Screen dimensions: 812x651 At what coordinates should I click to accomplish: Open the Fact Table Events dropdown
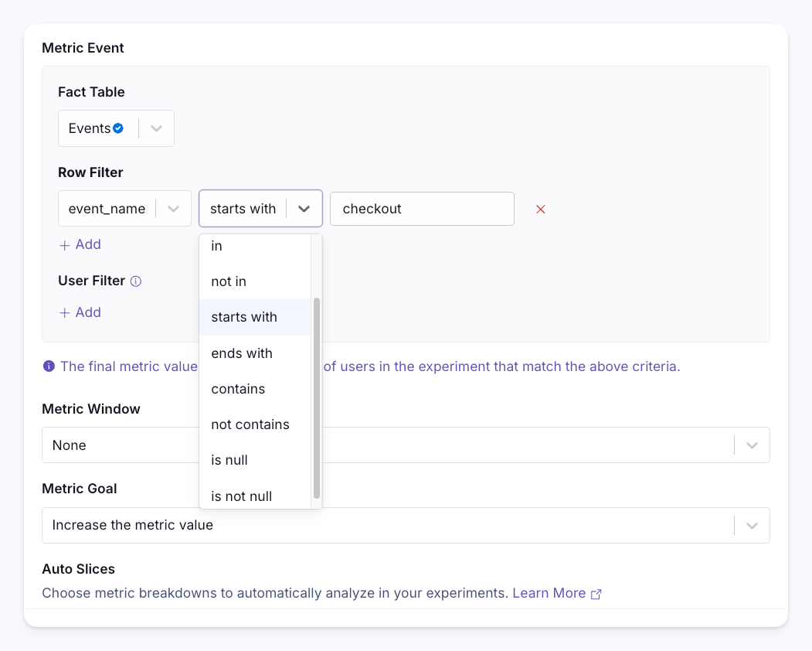(x=157, y=128)
